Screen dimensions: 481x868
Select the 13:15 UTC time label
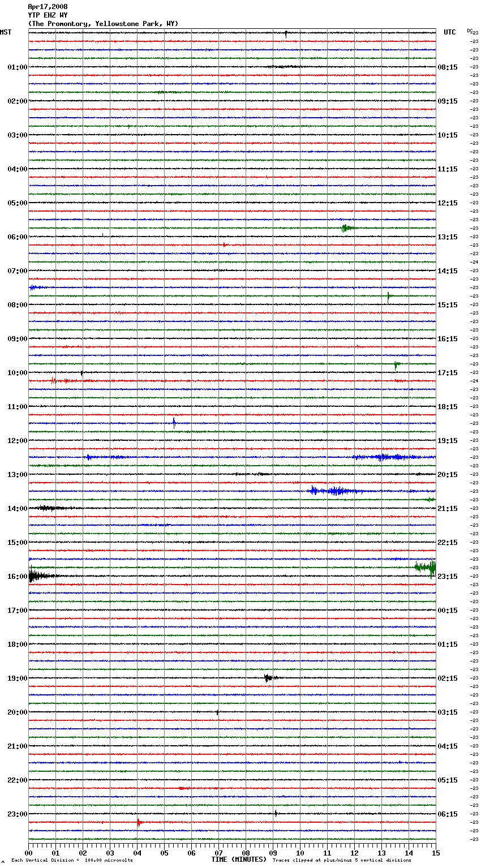(448, 237)
